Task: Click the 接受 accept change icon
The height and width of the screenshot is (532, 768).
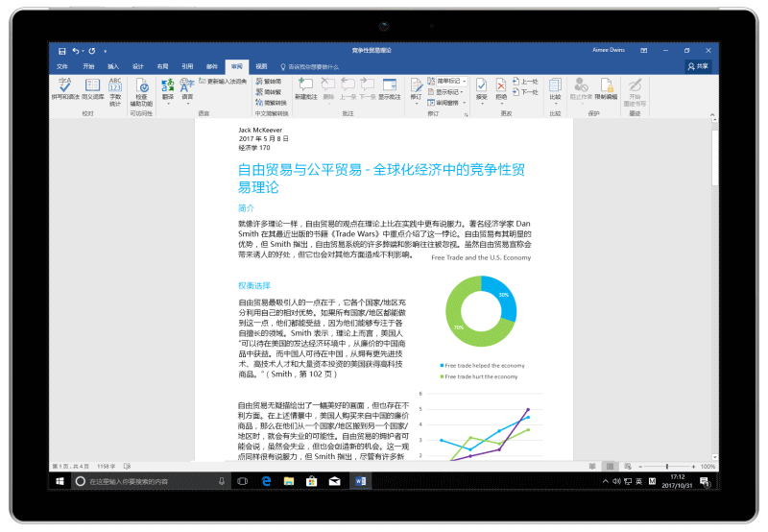Action: point(481,89)
